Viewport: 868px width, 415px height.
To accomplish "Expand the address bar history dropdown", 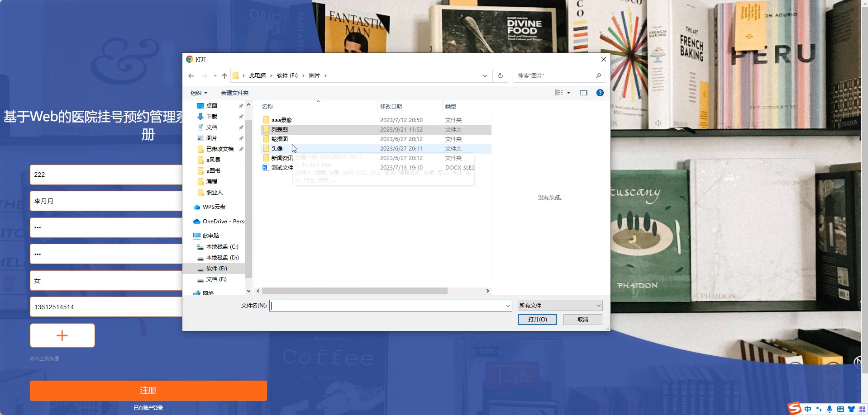I will [485, 76].
